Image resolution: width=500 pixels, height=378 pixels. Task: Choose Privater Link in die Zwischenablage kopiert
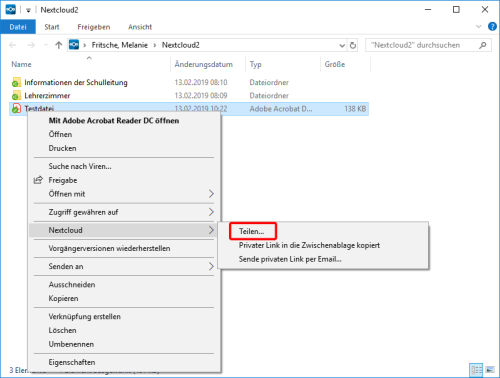click(309, 245)
